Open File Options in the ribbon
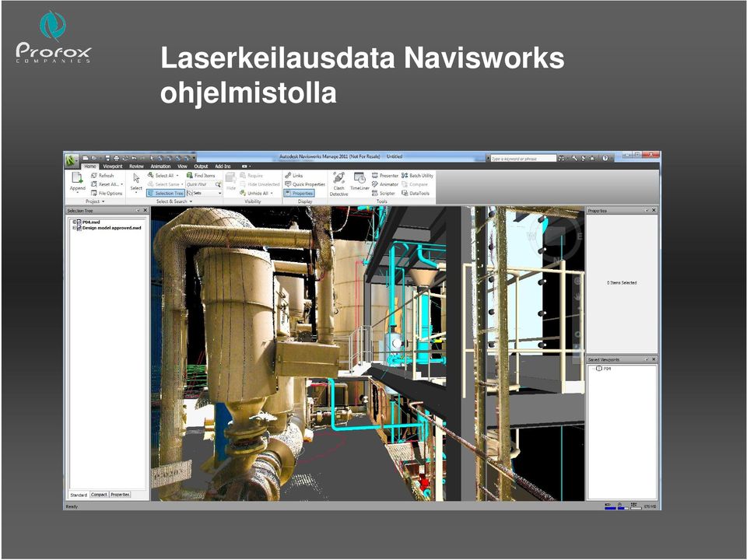 pos(107,194)
